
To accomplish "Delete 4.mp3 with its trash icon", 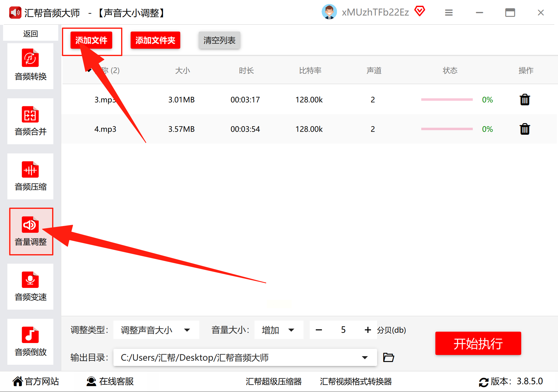I will click(x=525, y=129).
